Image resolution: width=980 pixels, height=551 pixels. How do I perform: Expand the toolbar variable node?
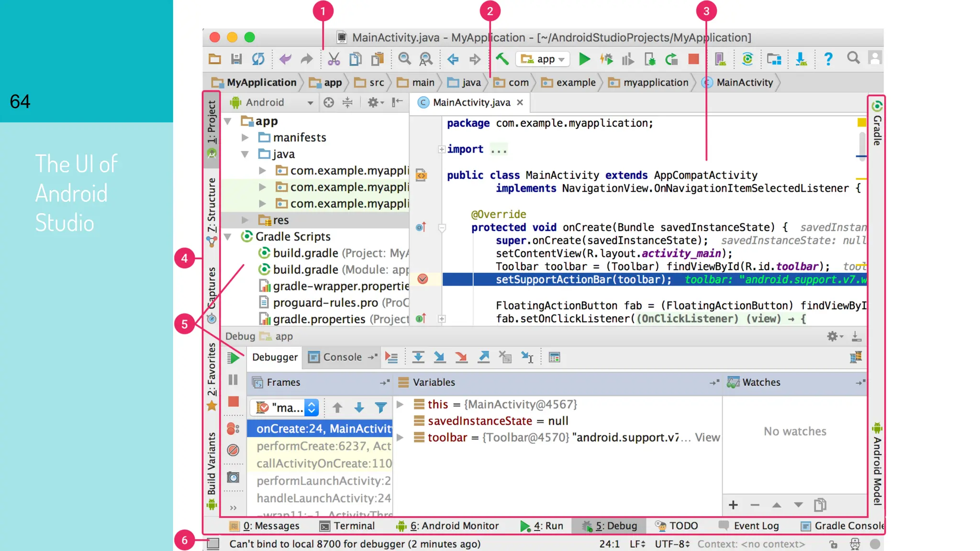(400, 437)
